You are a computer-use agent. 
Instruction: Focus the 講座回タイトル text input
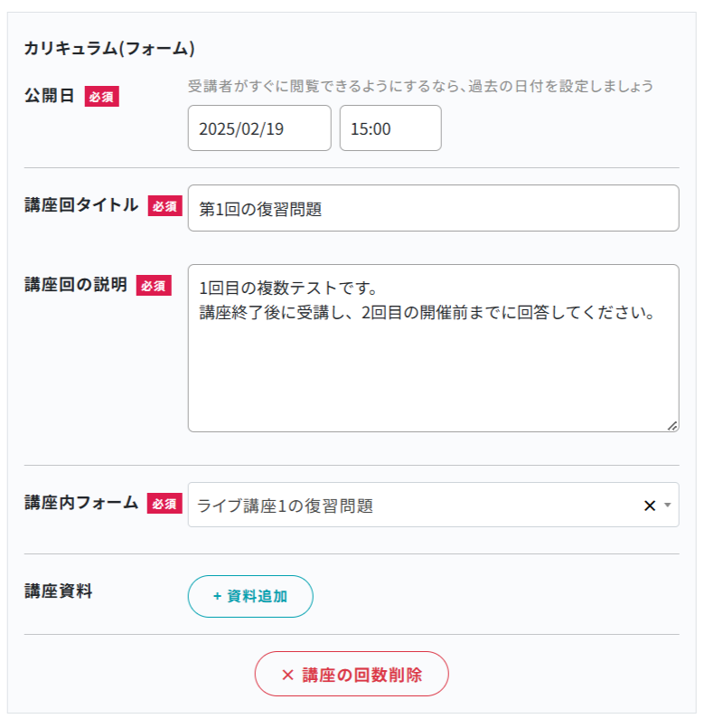point(433,209)
